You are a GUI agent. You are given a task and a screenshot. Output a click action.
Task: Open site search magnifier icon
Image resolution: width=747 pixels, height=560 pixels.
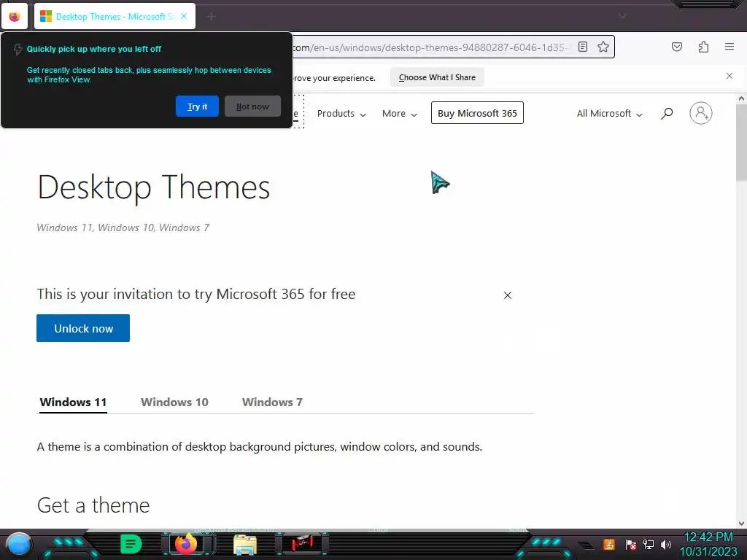[667, 113]
